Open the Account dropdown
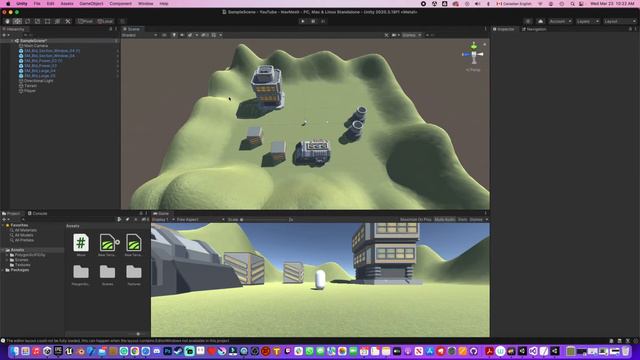The width and height of the screenshot is (640, 360). point(560,21)
